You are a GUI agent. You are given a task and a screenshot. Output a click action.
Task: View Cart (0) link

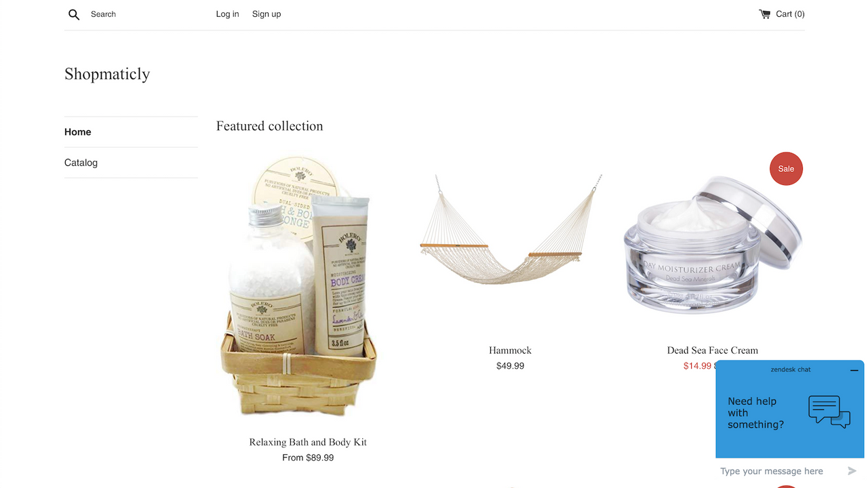pos(790,14)
